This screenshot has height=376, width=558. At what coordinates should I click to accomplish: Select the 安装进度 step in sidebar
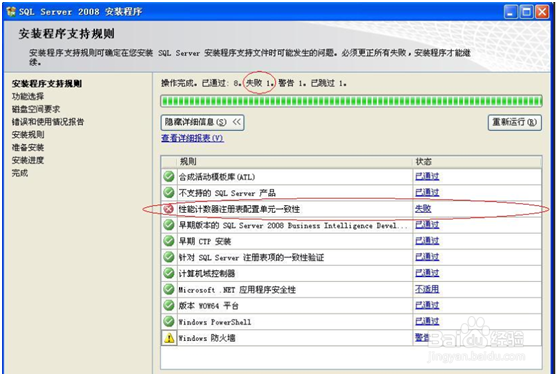(x=28, y=160)
